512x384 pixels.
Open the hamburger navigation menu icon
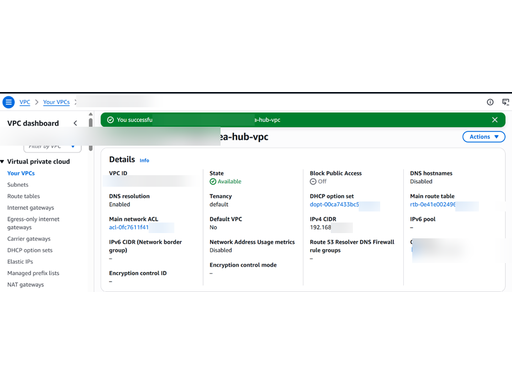(9, 102)
